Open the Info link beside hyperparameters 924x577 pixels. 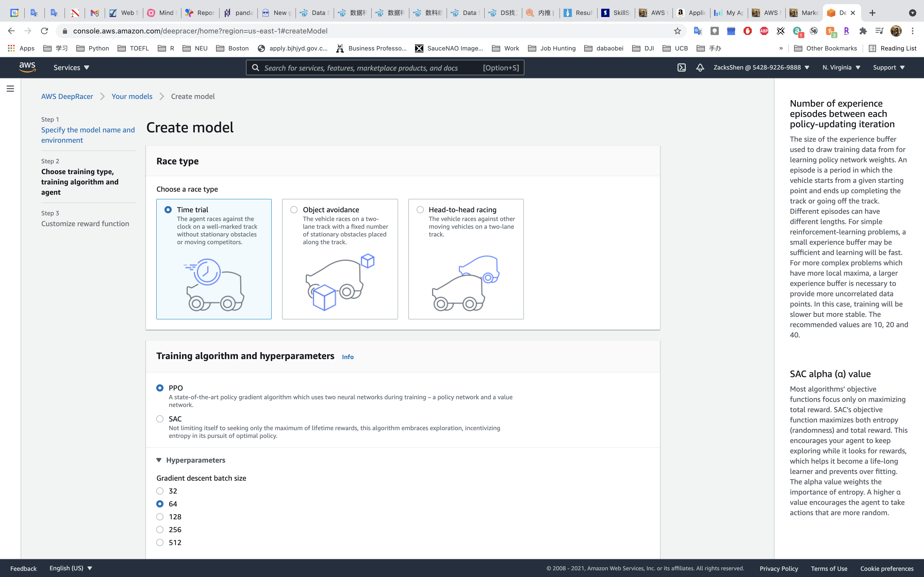[x=348, y=357]
